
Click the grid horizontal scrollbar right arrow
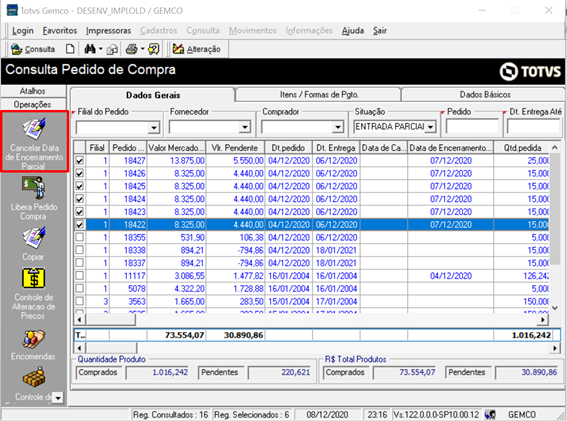[543, 319]
